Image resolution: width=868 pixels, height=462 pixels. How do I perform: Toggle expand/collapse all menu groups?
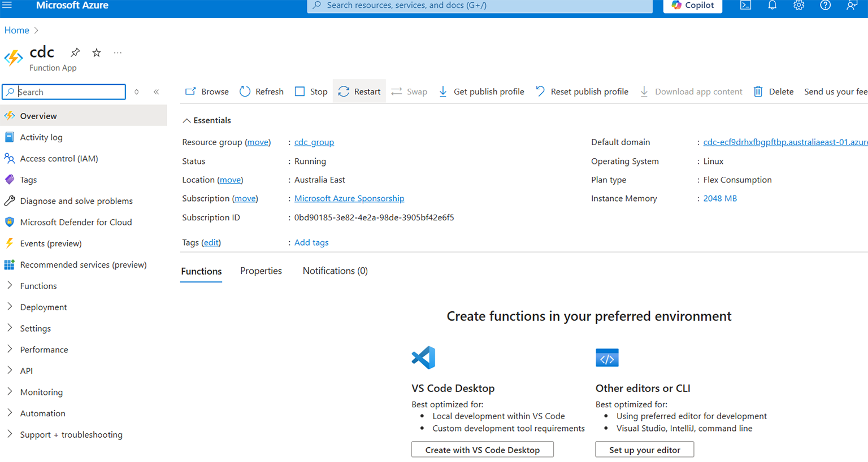point(137,92)
